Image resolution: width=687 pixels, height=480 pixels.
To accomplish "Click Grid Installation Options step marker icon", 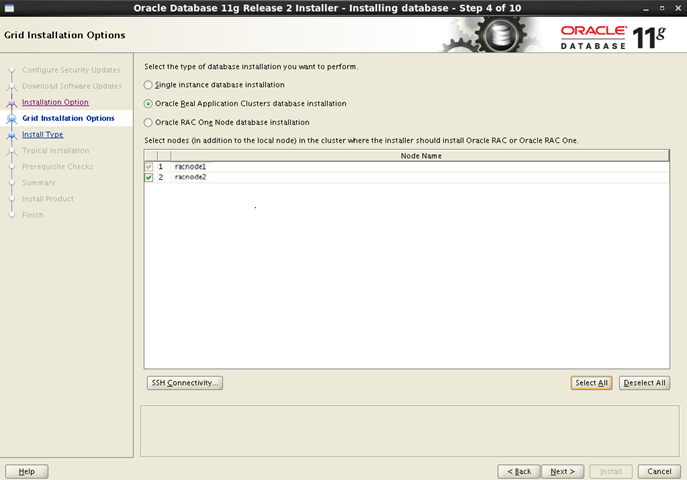I will (12, 119).
